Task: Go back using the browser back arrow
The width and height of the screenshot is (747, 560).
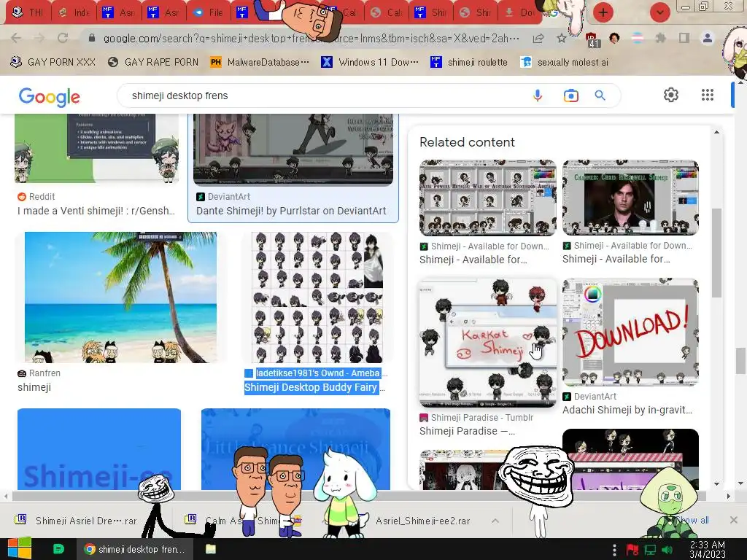Action: click(16, 38)
